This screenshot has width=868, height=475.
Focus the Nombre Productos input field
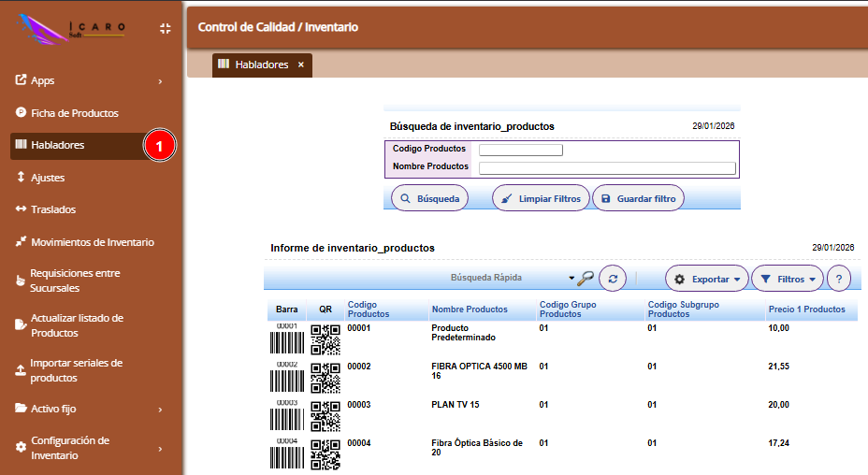click(x=606, y=168)
